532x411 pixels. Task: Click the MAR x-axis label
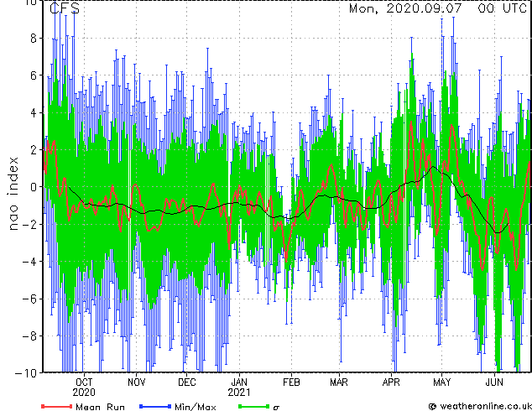tap(339, 382)
